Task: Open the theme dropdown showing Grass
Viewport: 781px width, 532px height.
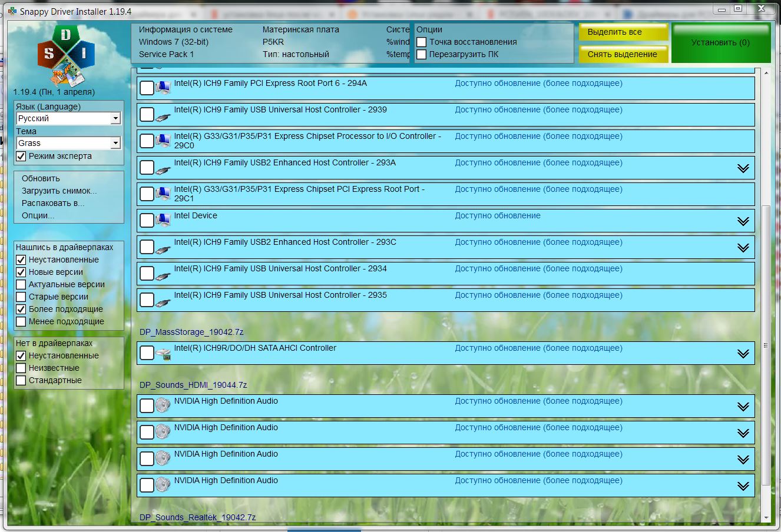Action: click(x=69, y=143)
